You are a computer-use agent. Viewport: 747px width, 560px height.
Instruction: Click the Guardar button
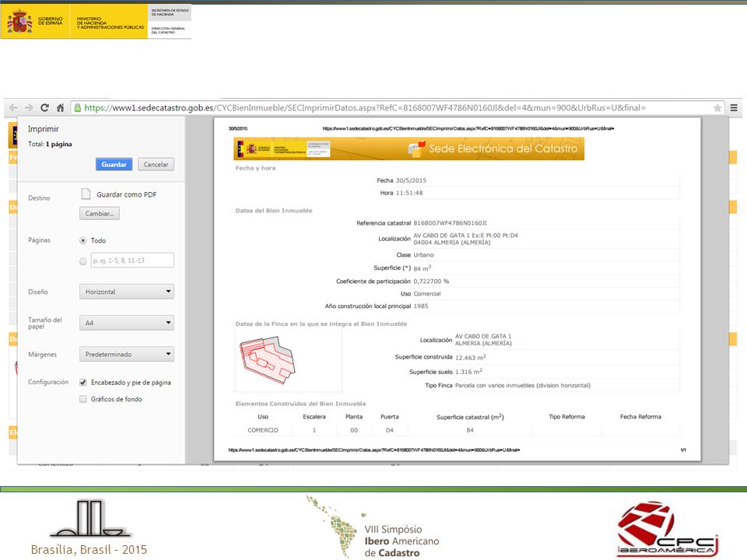click(114, 164)
